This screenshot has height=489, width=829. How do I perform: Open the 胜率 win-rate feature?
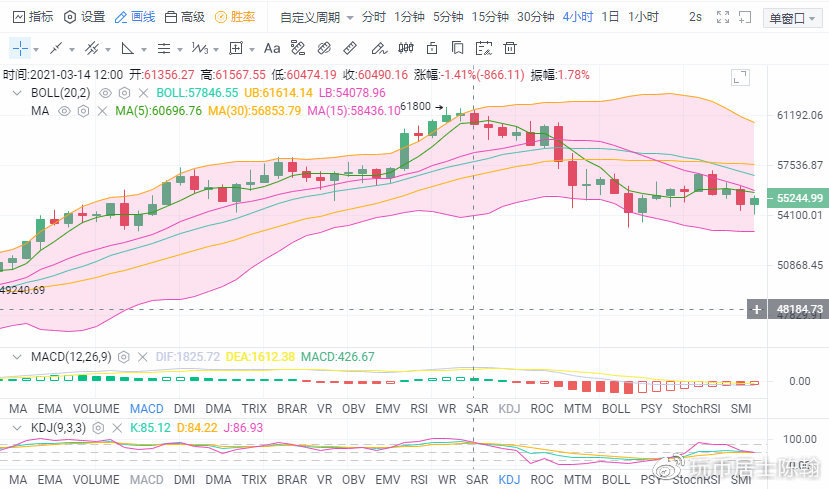235,17
